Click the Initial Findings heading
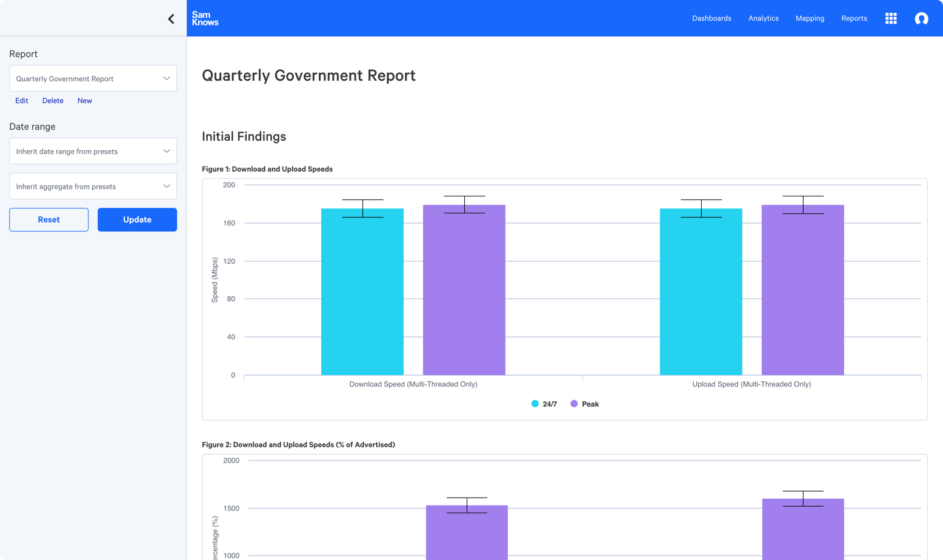The height and width of the screenshot is (560, 943). tap(244, 136)
